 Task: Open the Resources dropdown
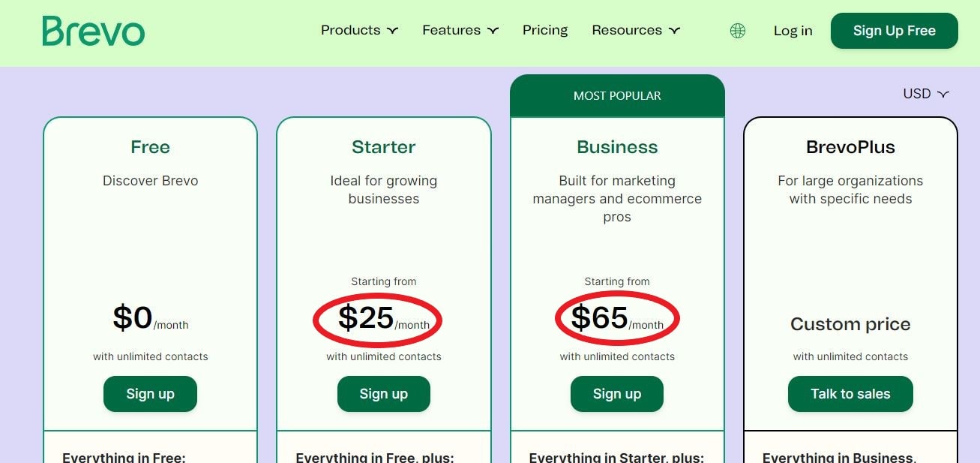635,30
